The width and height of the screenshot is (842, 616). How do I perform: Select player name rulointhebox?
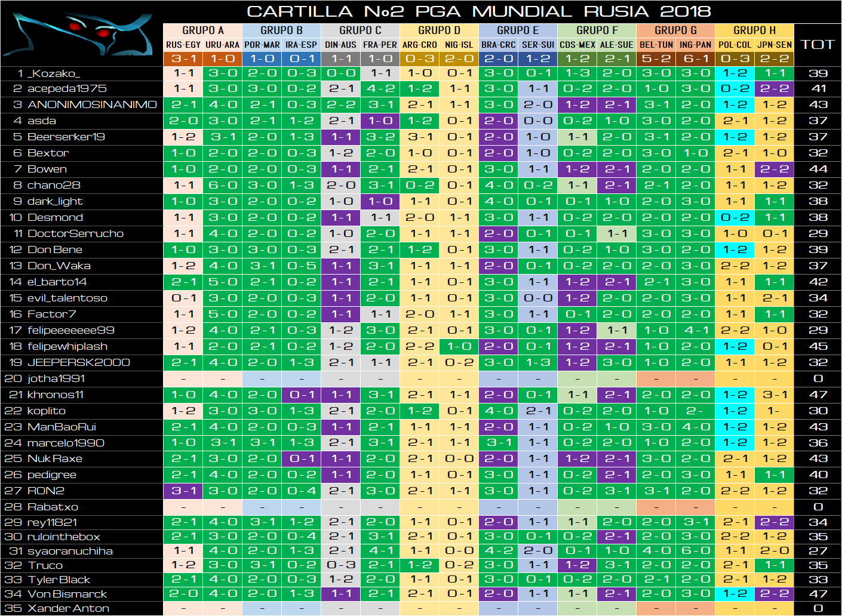[63, 537]
